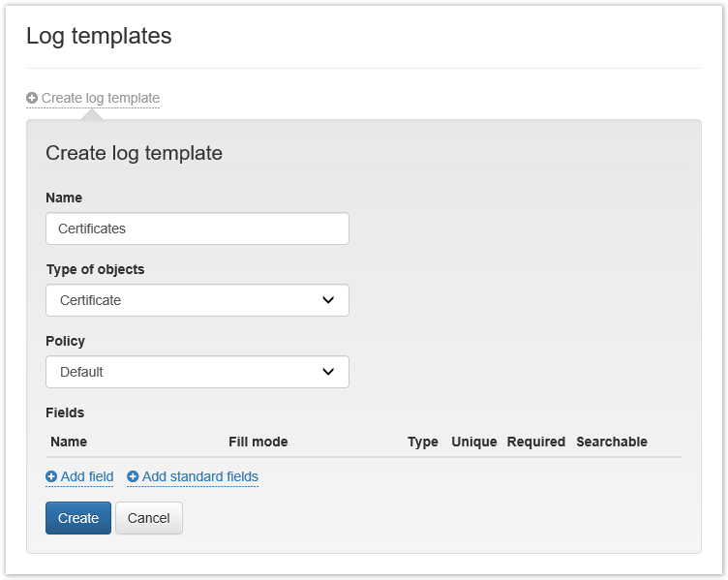The image size is (728, 580).
Task: Click the Name column header in Fields table
Action: tap(69, 442)
